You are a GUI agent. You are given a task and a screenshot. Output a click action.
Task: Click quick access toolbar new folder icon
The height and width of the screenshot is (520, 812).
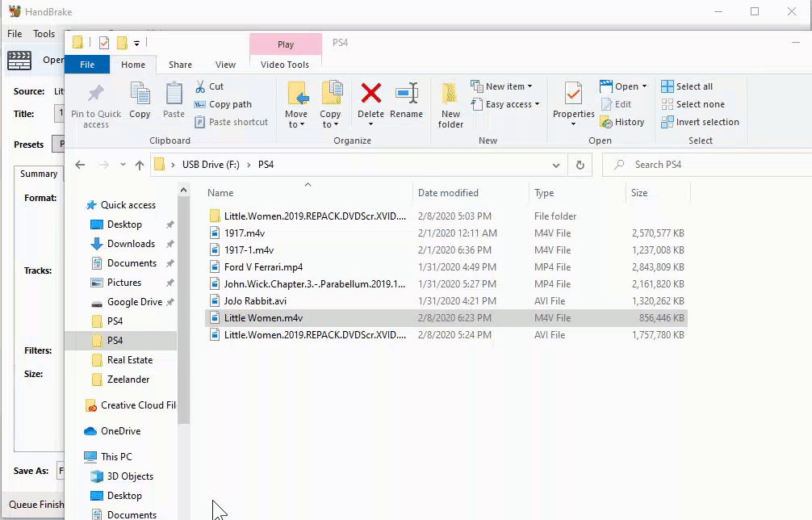click(122, 43)
